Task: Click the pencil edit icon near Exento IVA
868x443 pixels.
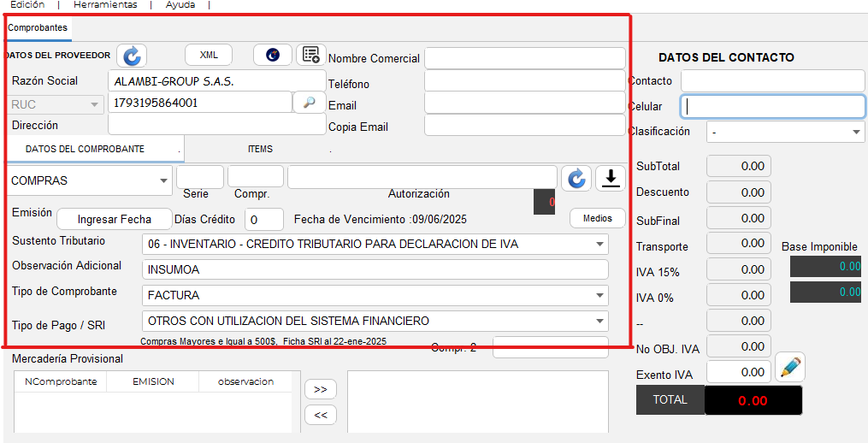Action: (790, 368)
